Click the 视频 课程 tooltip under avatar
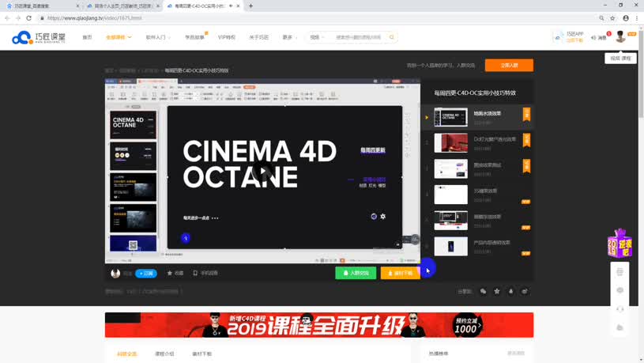 click(620, 59)
